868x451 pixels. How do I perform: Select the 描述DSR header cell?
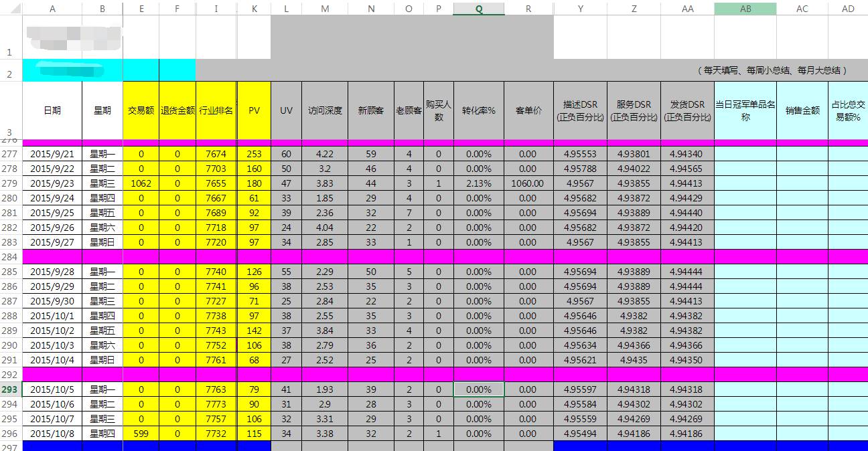pyautogui.click(x=580, y=110)
